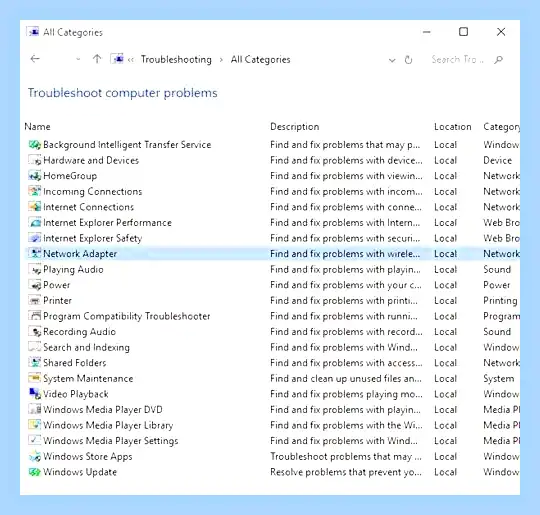Click the HomeGroup troubleshooter icon
Viewport: 540px width, 515px height.
[35, 176]
